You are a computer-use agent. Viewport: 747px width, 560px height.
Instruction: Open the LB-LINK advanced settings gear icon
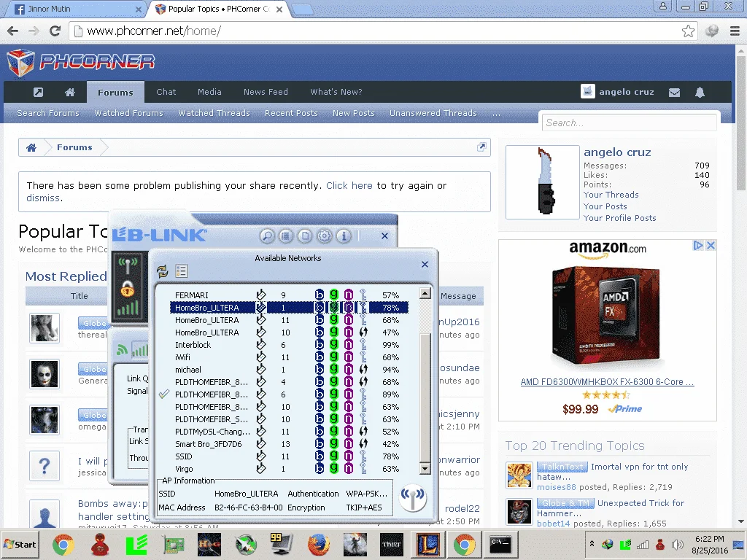(x=325, y=236)
